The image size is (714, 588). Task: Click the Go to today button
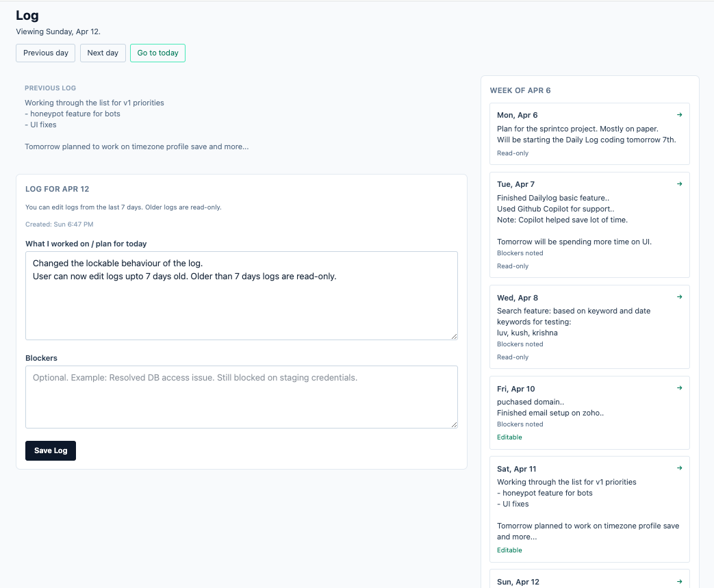(157, 53)
